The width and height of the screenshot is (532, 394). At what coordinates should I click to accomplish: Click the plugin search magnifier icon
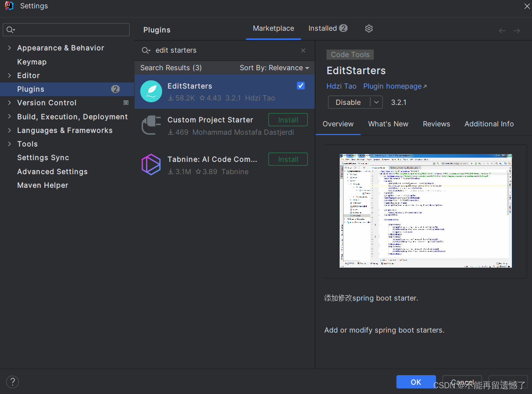coord(146,50)
